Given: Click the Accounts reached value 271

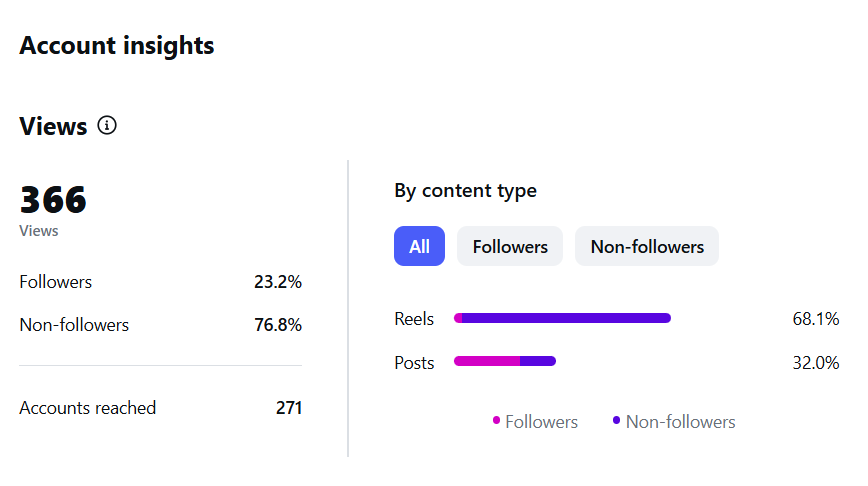Looking at the screenshot, I should click(x=289, y=408).
